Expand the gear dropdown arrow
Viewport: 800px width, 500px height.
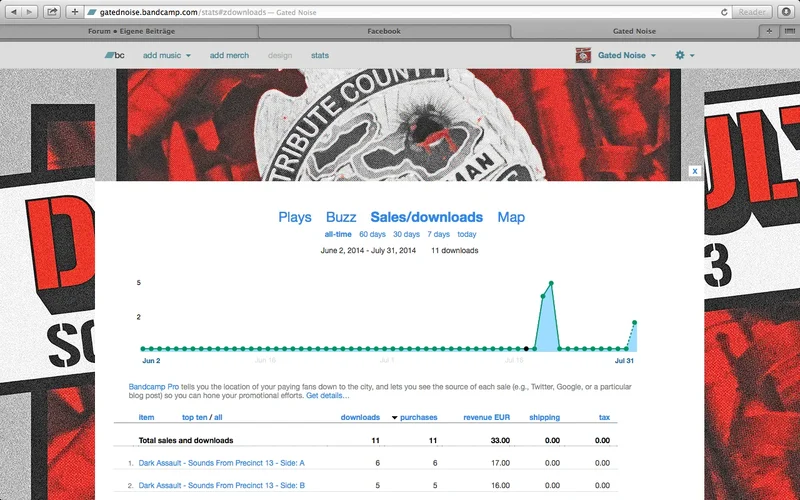[x=692, y=56]
